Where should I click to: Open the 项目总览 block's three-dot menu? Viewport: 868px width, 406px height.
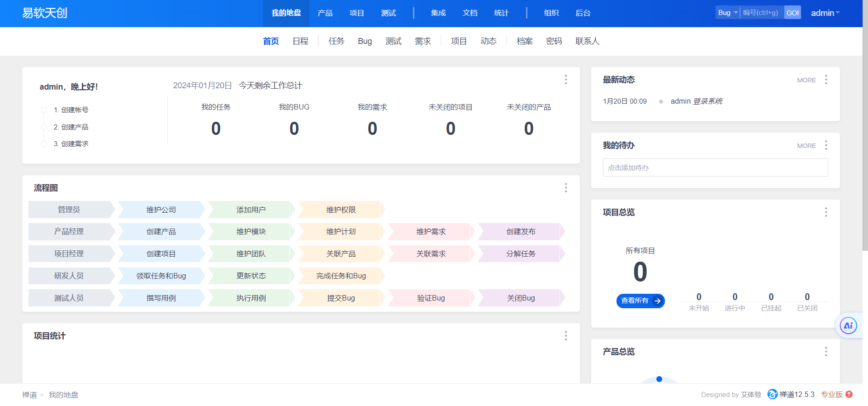(826, 212)
